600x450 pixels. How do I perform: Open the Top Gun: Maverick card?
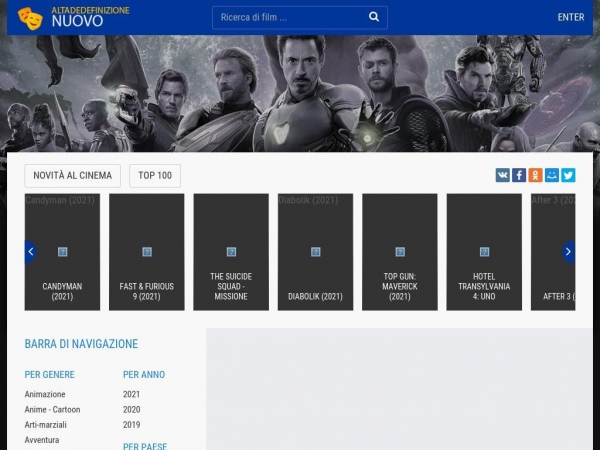400,252
